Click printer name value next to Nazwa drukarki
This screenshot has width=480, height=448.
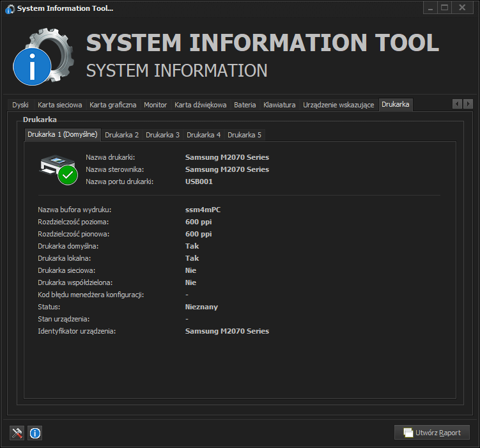227,157
